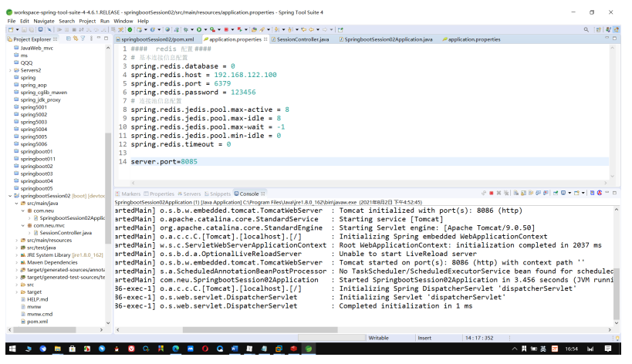Click Remove All Terminated Launches in Console
The width and height of the screenshot is (632, 364).
pos(506,194)
